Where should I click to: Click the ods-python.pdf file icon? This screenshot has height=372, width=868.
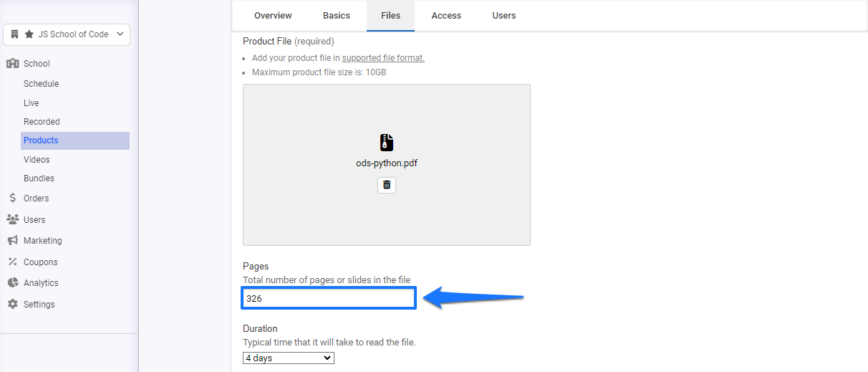click(387, 142)
